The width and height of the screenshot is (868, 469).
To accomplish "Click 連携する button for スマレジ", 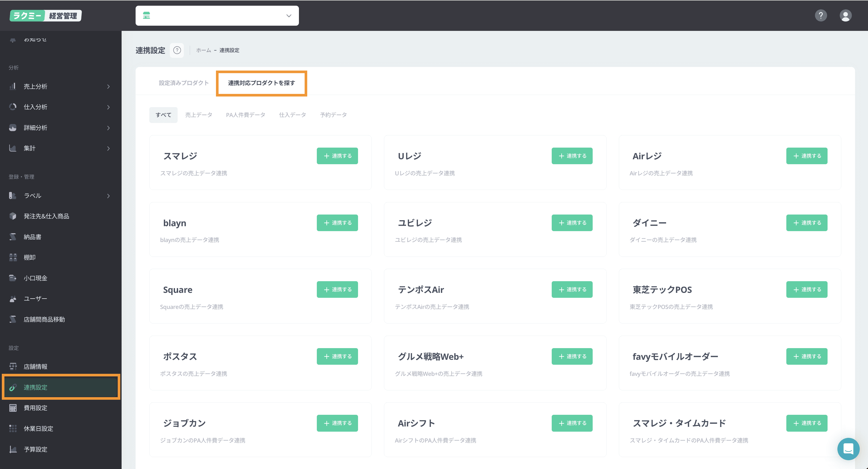I will pos(337,156).
